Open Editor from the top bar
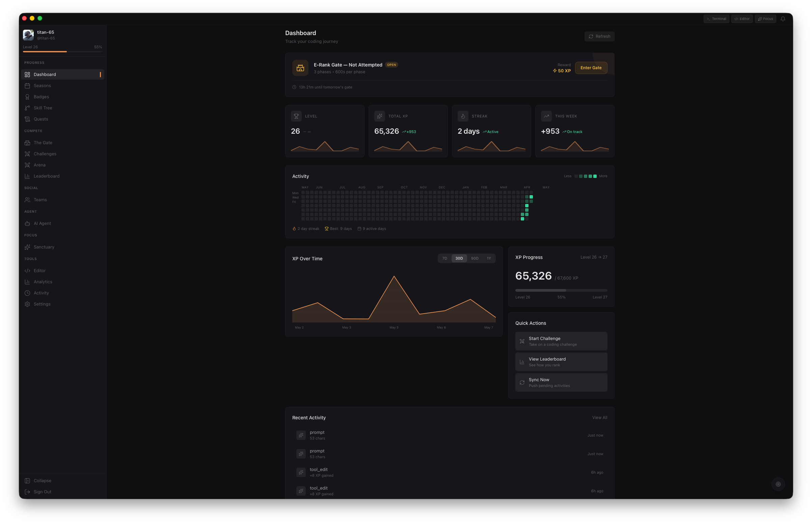This screenshot has height=524, width=812. pos(742,19)
